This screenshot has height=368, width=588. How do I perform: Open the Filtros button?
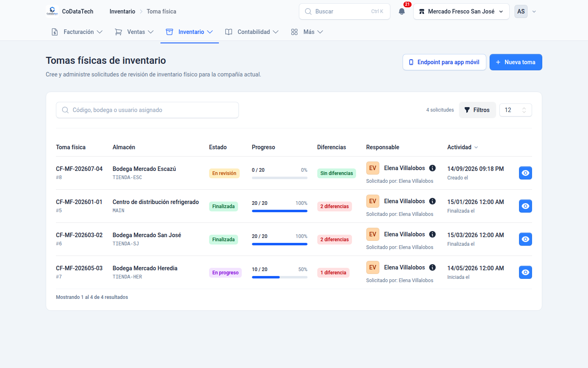tap(477, 110)
